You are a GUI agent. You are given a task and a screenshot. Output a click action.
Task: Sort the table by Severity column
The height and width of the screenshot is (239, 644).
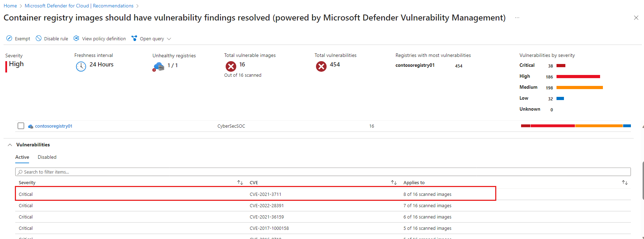tap(240, 182)
